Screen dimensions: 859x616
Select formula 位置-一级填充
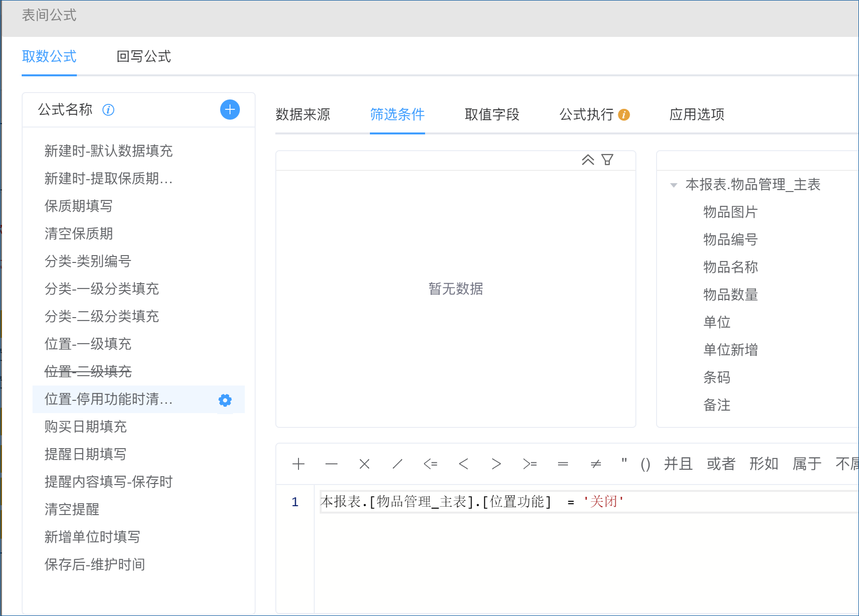click(x=138, y=344)
